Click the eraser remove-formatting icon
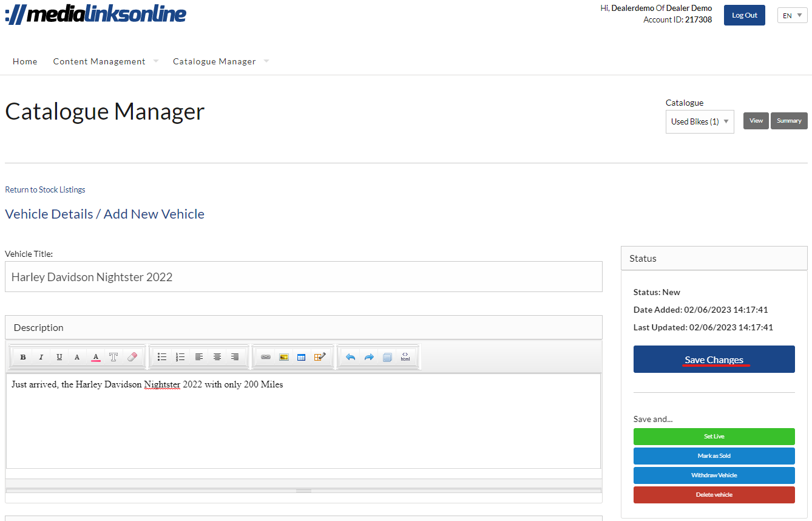Screen dimensions: 812x521 132,357
